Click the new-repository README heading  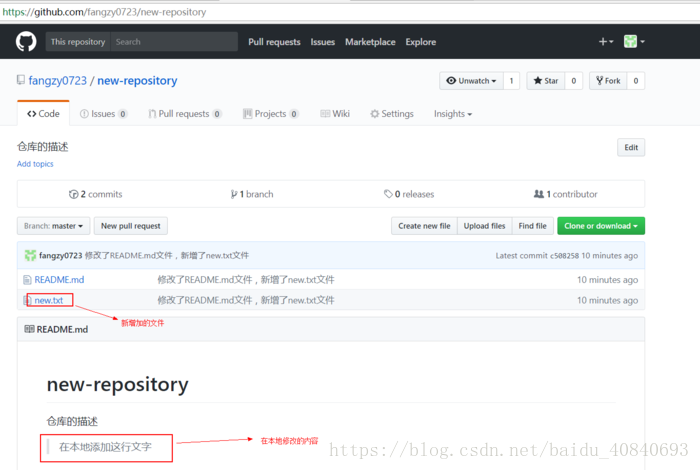(117, 384)
